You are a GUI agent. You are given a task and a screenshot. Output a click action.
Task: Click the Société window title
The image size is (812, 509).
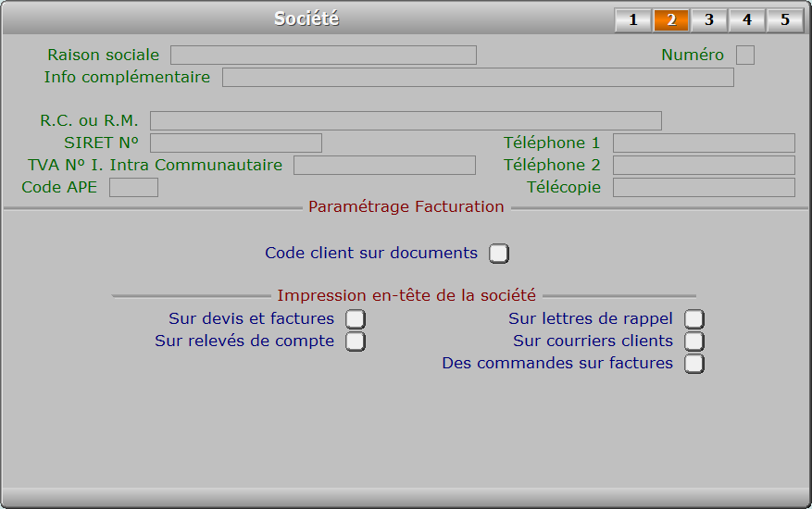[x=306, y=19]
